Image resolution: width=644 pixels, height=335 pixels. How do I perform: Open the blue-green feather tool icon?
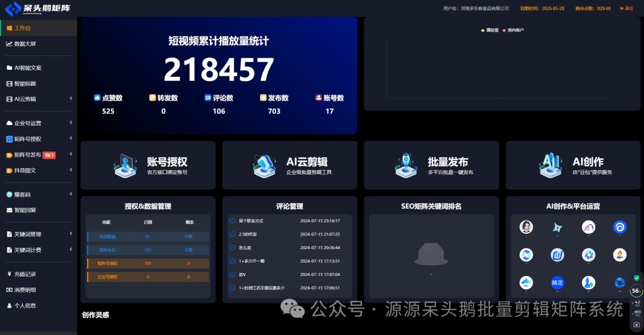(x=589, y=283)
